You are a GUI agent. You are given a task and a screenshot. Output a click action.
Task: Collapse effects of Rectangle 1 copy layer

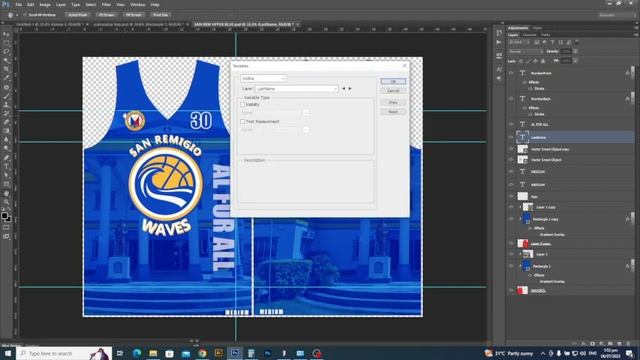pyautogui.click(x=632, y=219)
